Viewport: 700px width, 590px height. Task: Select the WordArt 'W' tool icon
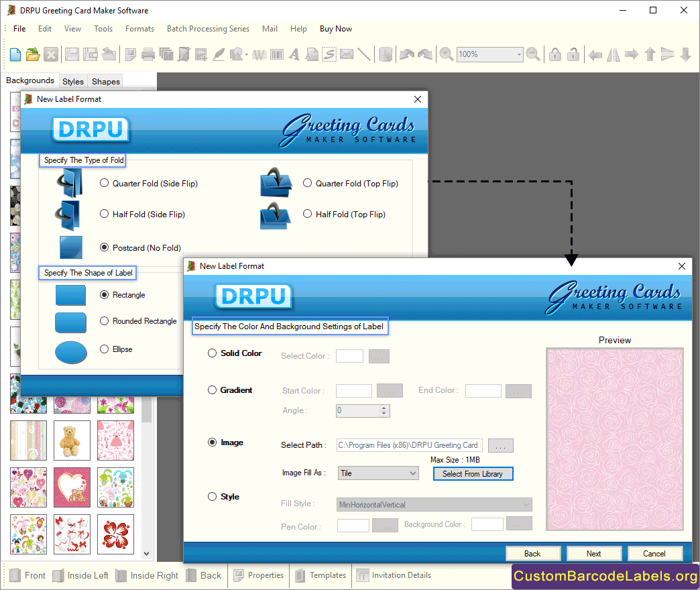coord(259,54)
